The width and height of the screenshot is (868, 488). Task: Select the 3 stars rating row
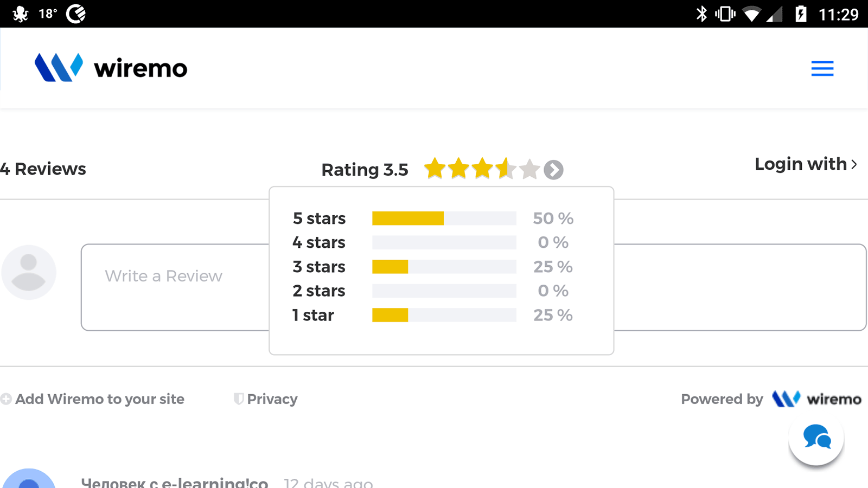[x=432, y=267]
